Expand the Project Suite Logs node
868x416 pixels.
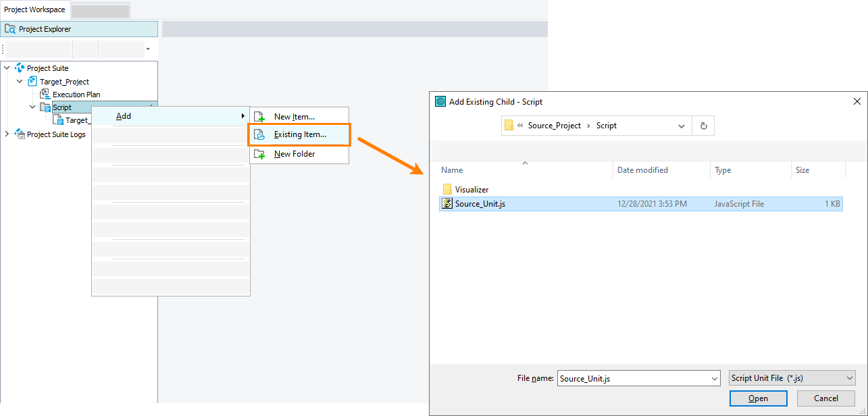[6, 134]
